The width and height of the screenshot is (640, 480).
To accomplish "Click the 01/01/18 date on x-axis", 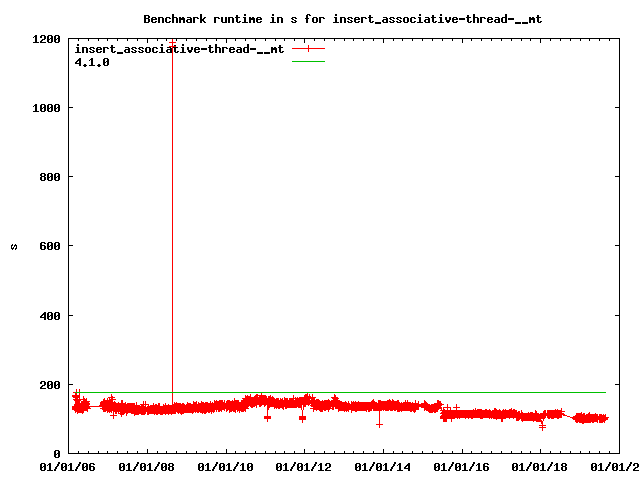I will [x=540, y=466].
